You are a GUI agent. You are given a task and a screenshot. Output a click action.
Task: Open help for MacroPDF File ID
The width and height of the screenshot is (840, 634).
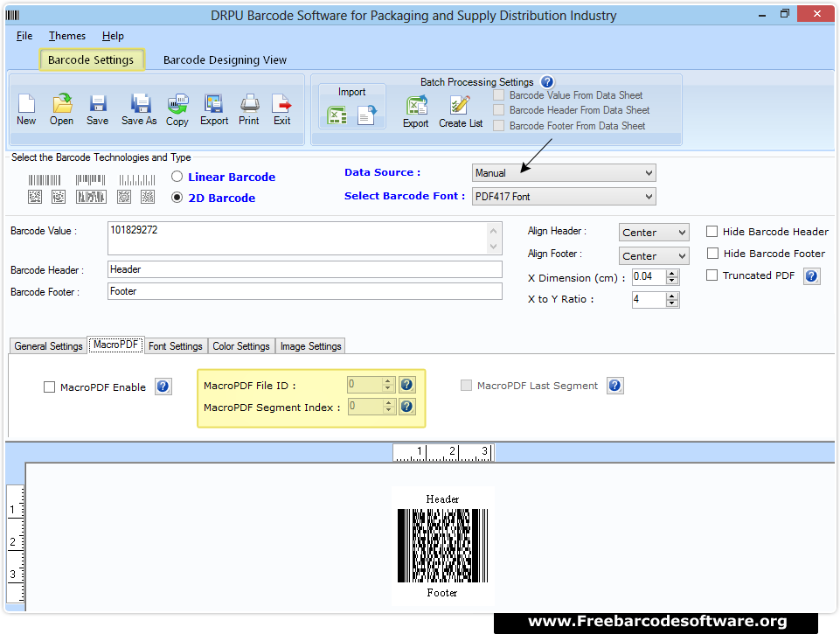[x=407, y=384]
